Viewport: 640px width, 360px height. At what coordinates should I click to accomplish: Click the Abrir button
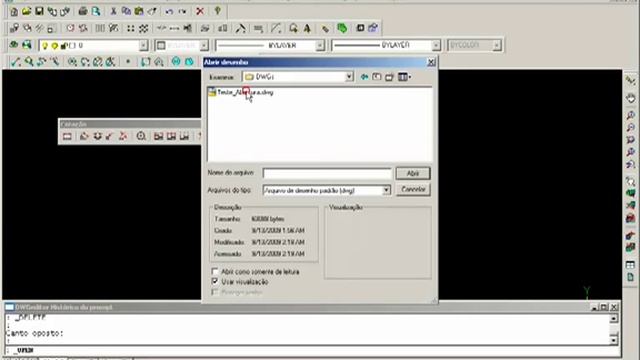point(413,173)
